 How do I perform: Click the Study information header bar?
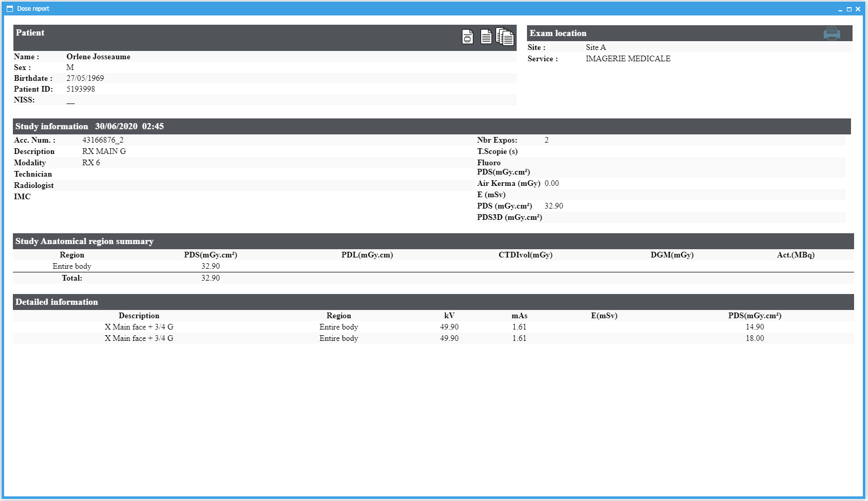(x=432, y=127)
